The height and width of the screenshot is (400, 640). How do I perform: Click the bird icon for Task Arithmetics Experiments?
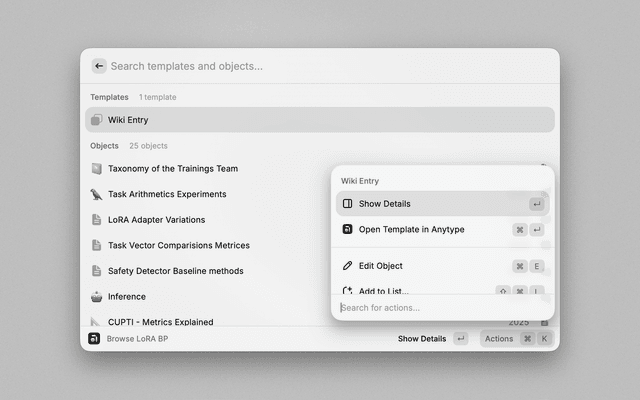[x=97, y=194]
